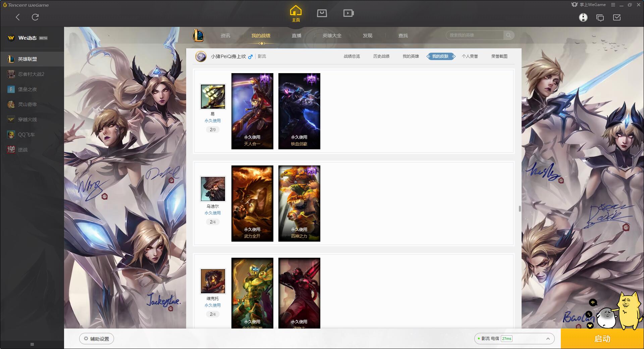Open Viktor's yellow robot skin thumbnail
This screenshot has width=644, height=349.
pos(252,293)
